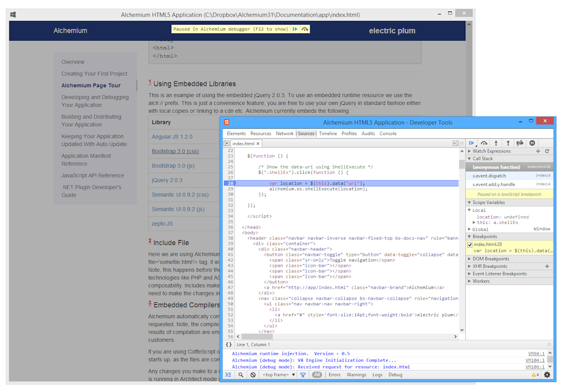
Task: Switch to the Audits tab
Action: 368,134
